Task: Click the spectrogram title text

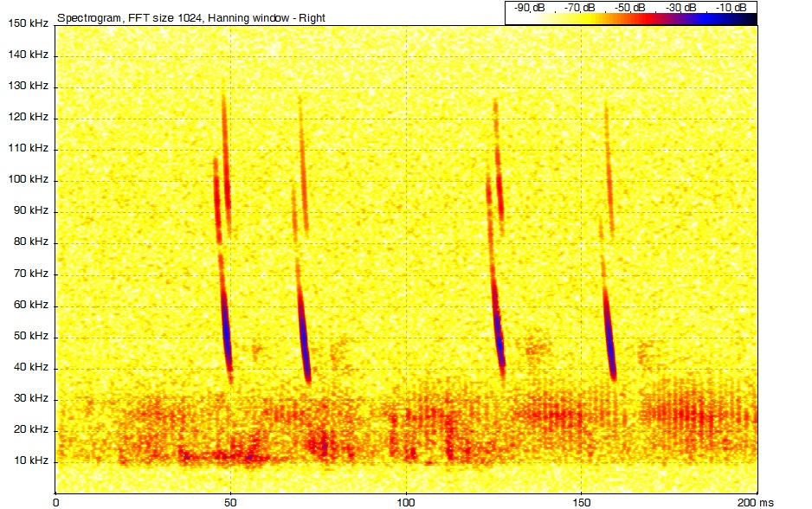Action: [x=191, y=17]
